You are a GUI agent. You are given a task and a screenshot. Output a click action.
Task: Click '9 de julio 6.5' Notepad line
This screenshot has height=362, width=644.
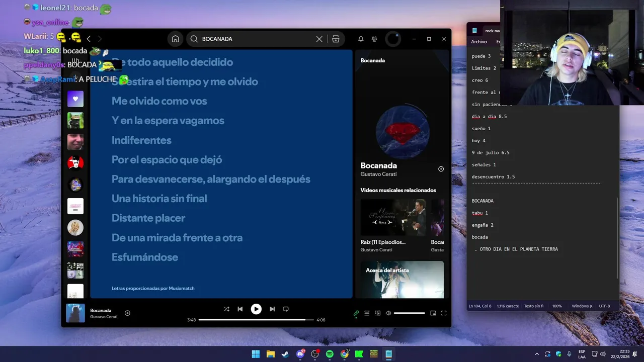[x=491, y=153]
